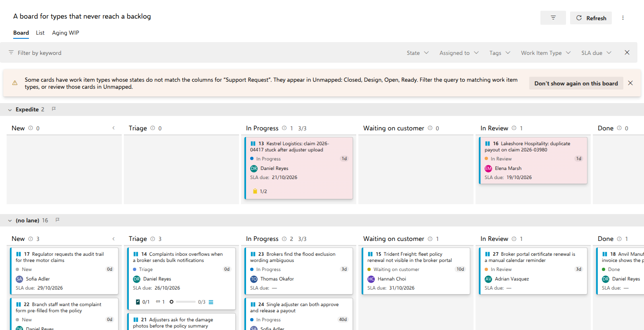The width and height of the screenshot is (644, 330).
Task: Open the more options vertical ellipsis
Action: [x=623, y=18]
